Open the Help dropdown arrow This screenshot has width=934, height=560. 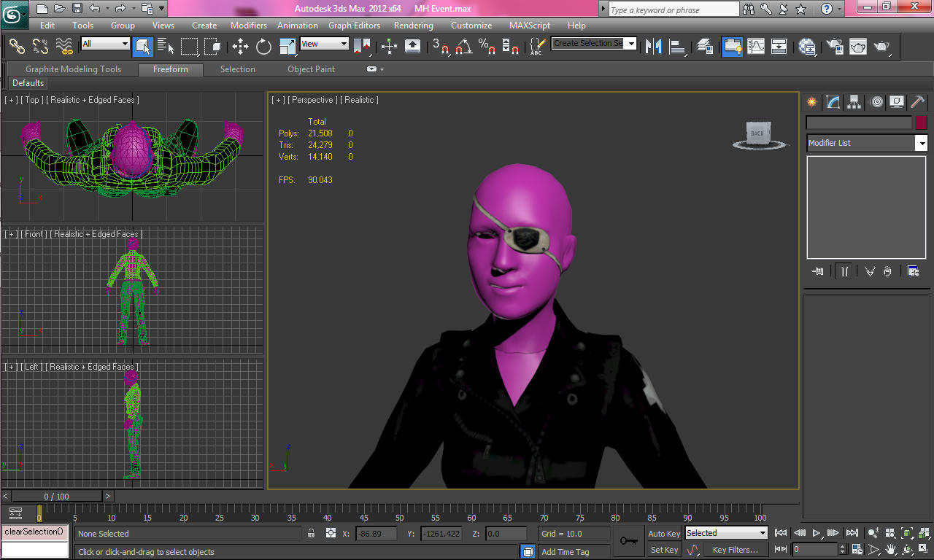point(841,9)
